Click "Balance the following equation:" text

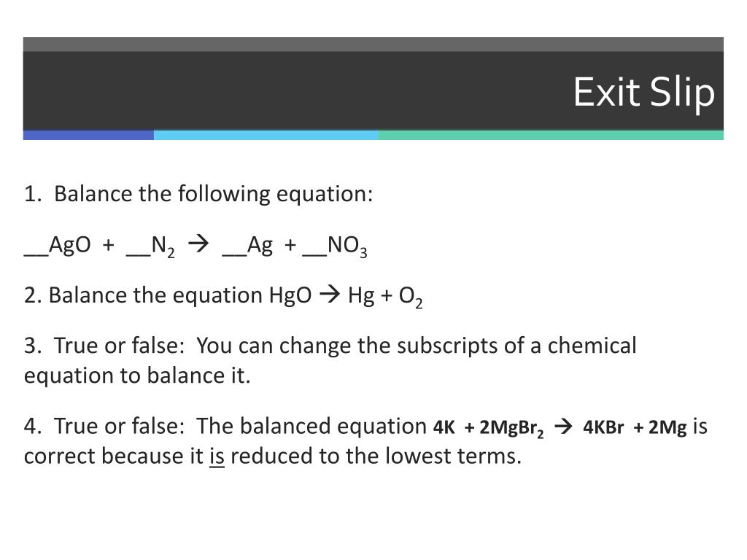[213, 195]
